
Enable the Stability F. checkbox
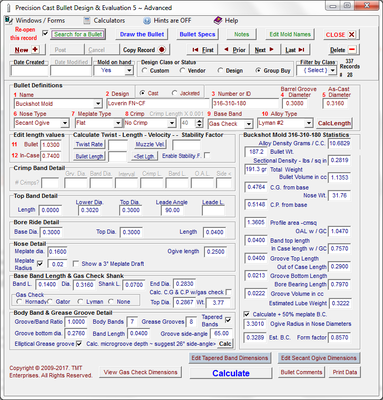click(x=207, y=155)
